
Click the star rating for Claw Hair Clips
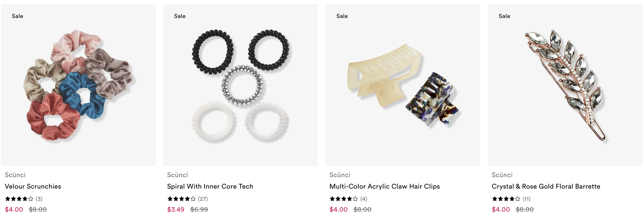coord(344,199)
